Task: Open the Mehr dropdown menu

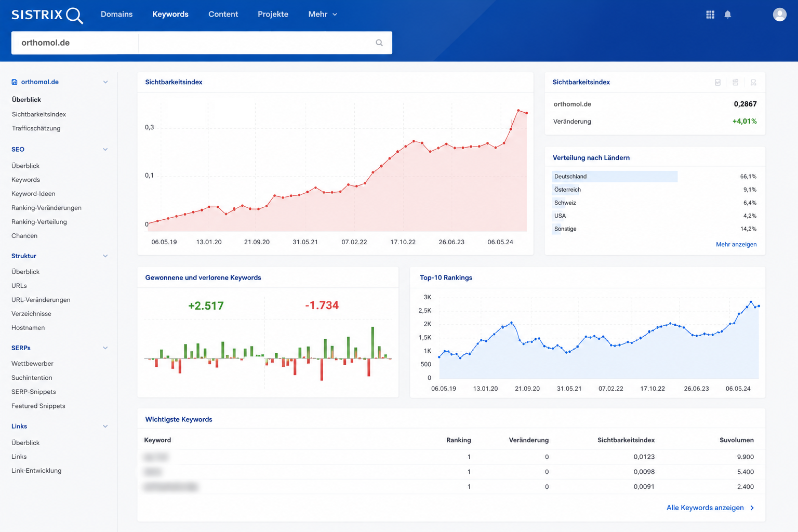Action: pos(323,14)
